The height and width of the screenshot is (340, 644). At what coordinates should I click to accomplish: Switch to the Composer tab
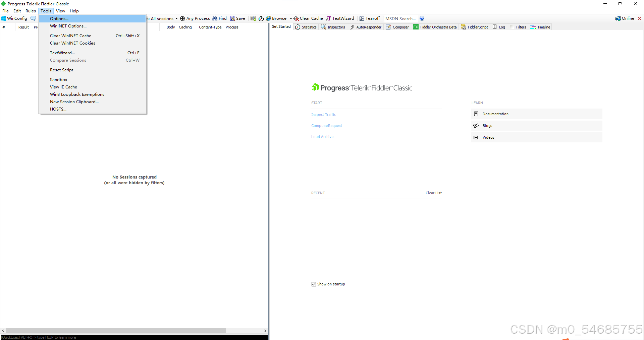tap(397, 27)
